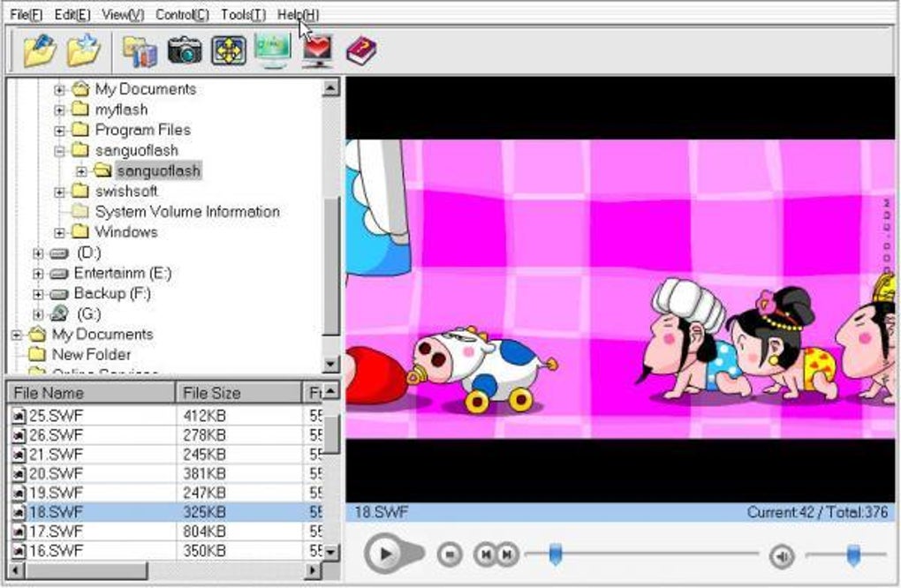Open the help book icon
901x588 pixels.
click(x=362, y=51)
